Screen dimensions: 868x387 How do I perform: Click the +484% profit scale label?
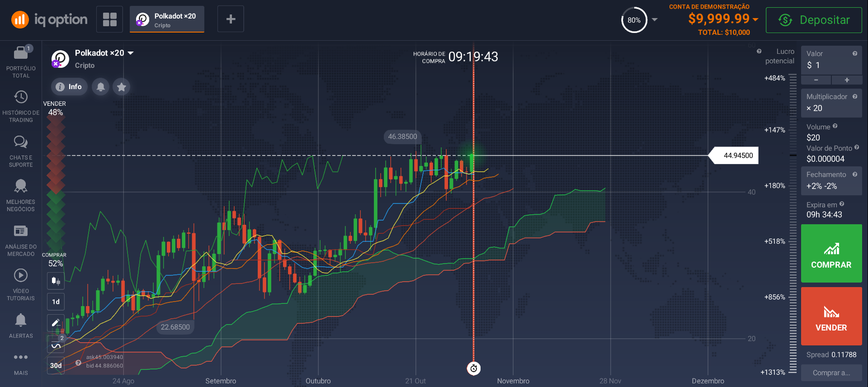(x=775, y=78)
